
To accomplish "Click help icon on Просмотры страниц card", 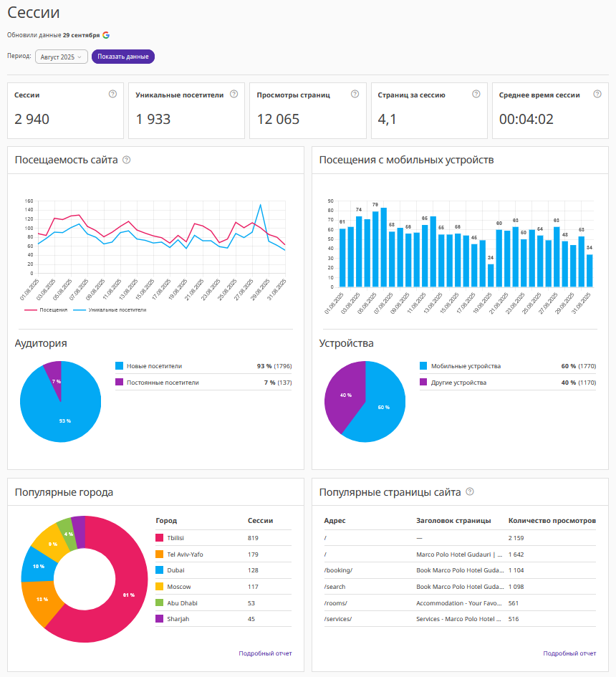I will [x=355, y=94].
